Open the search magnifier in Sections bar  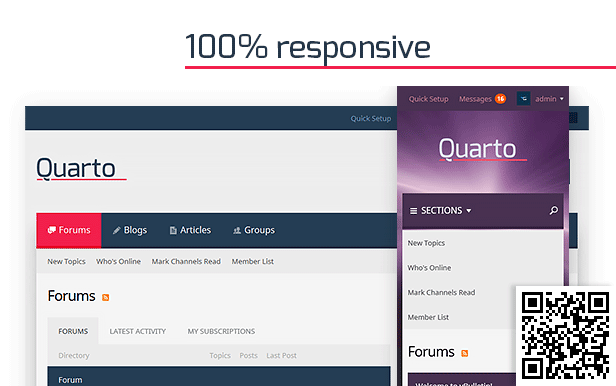(x=554, y=211)
